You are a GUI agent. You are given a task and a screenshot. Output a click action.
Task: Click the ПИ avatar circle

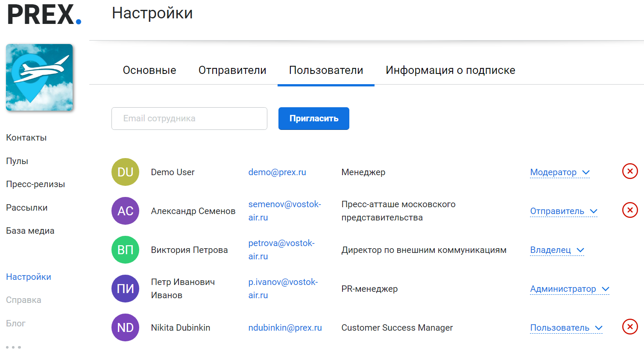tap(125, 289)
